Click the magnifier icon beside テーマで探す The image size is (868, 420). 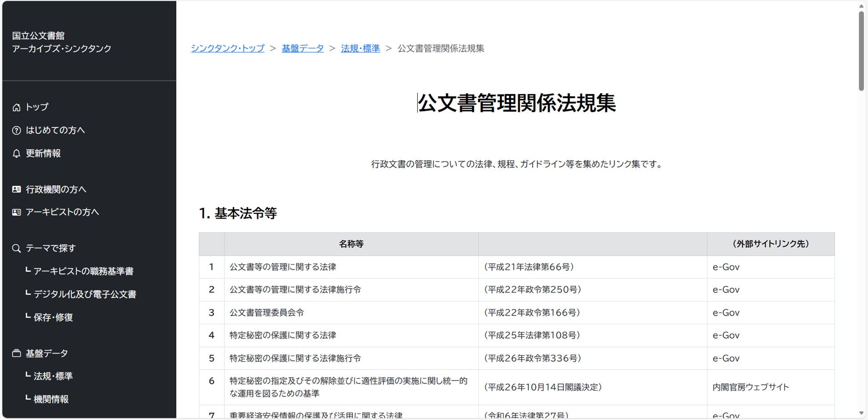click(16, 249)
